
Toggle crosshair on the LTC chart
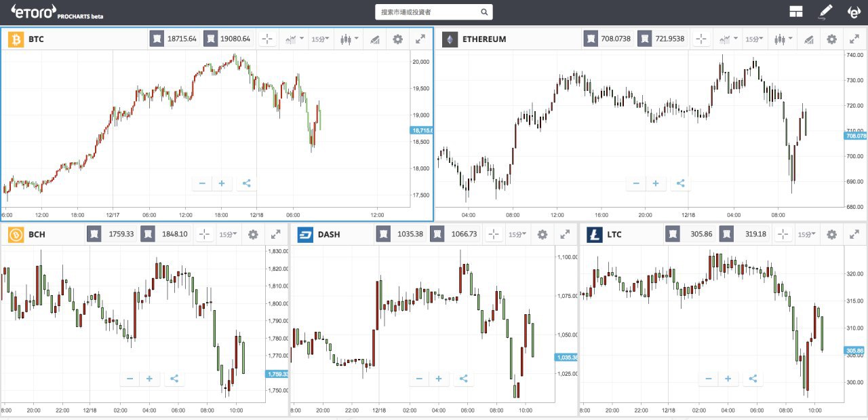tap(783, 234)
